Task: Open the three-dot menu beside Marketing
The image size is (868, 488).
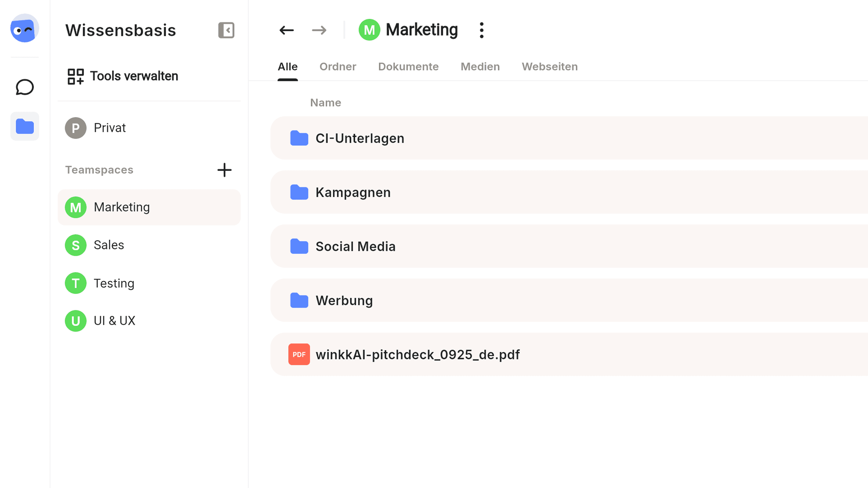Action: (481, 30)
